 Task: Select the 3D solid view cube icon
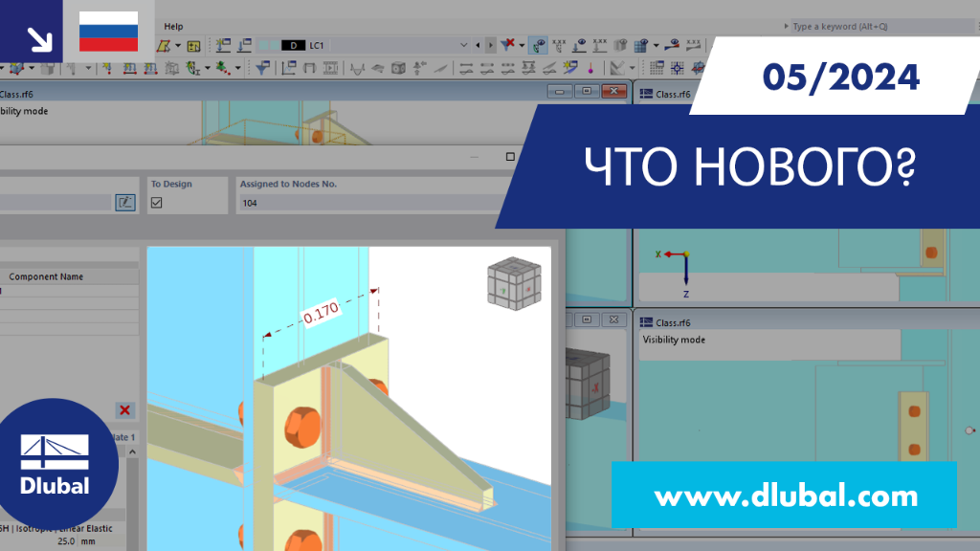tap(398, 69)
